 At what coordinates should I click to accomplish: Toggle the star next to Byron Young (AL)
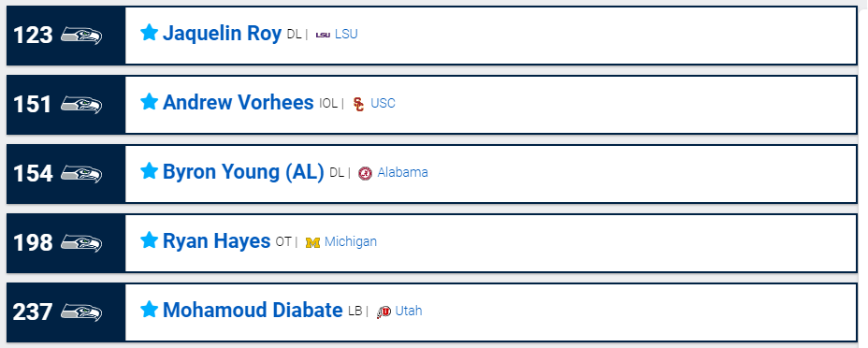[149, 171]
